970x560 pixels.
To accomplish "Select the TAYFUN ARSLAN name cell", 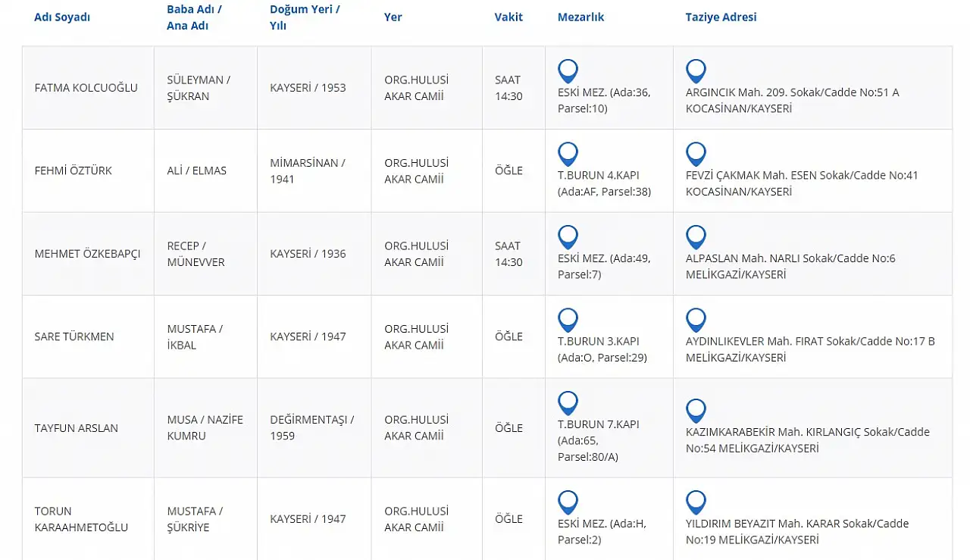I will tap(77, 428).
